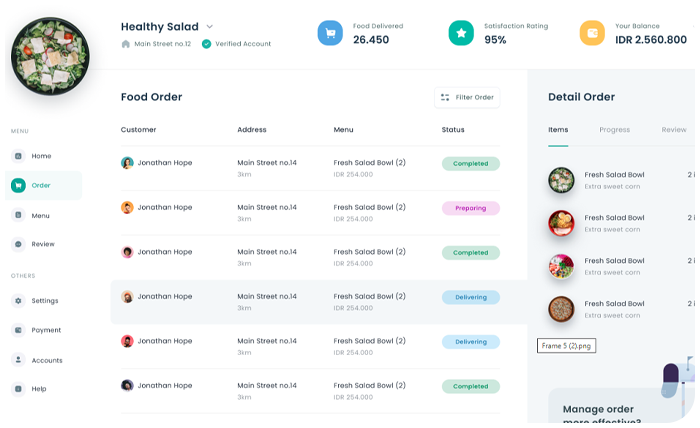Screen dimensions: 700x428
Task: Click the Home icon in sidebar
Action: coord(18,156)
